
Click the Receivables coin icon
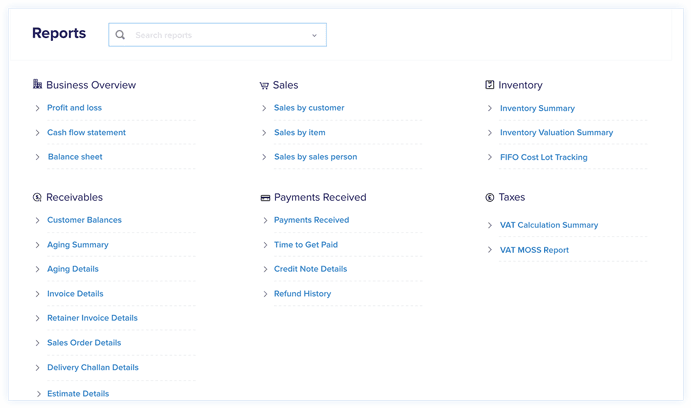pyautogui.click(x=37, y=197)
